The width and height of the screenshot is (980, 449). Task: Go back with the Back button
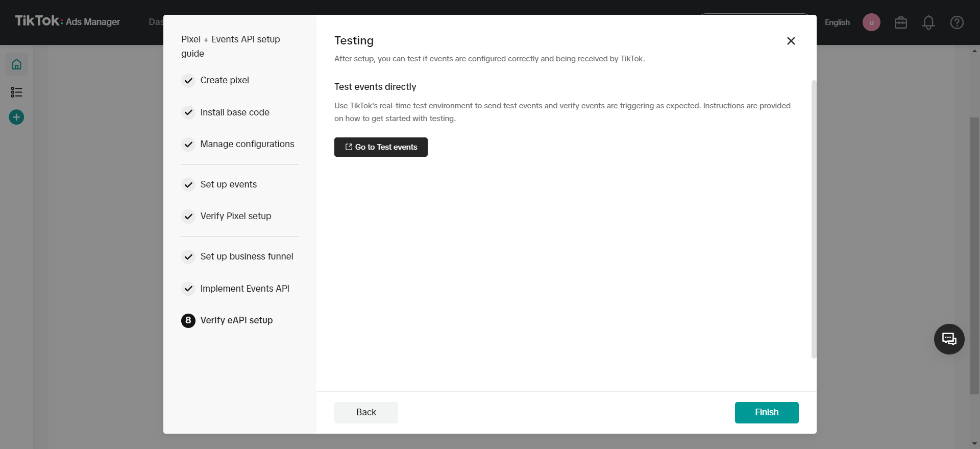[x=366, y=412]
